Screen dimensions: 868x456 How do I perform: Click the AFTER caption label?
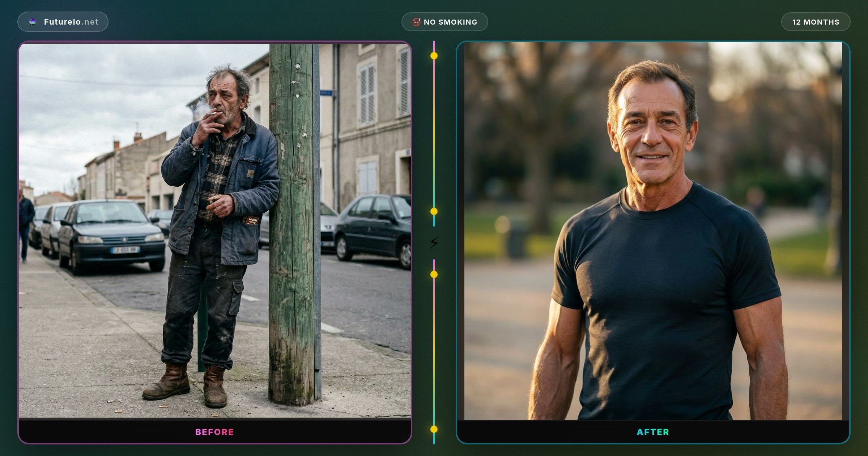pyautogui.click(x=653, y=432)
